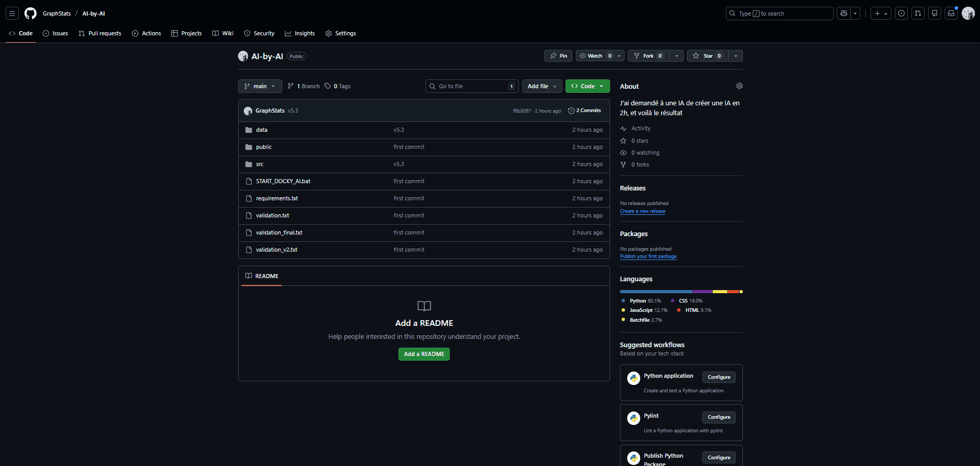Open the hamburger navigation menu

(x=12, y=13)
